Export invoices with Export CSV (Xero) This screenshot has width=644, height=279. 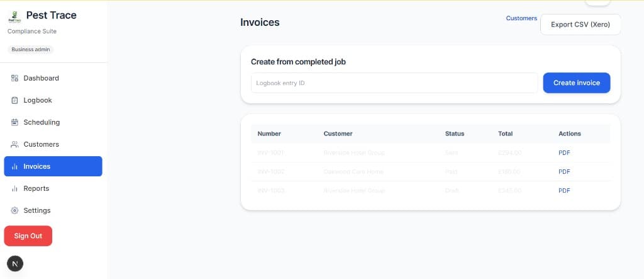click(x=580, y=25)
